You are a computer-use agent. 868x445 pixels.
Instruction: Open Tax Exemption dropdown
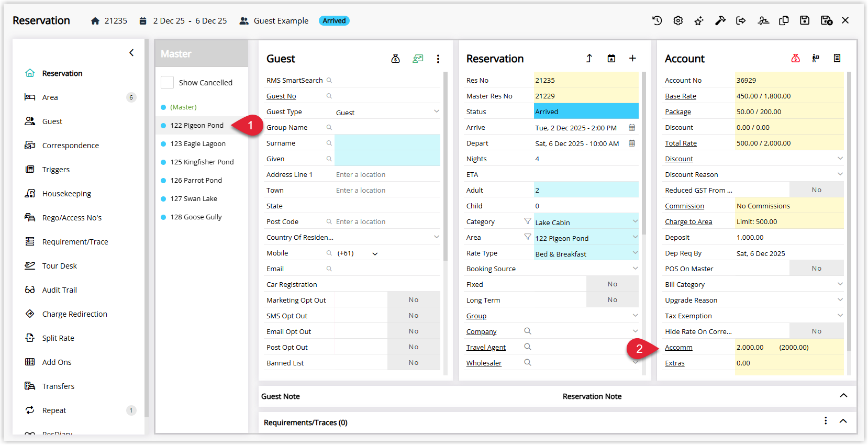[840, 316]
